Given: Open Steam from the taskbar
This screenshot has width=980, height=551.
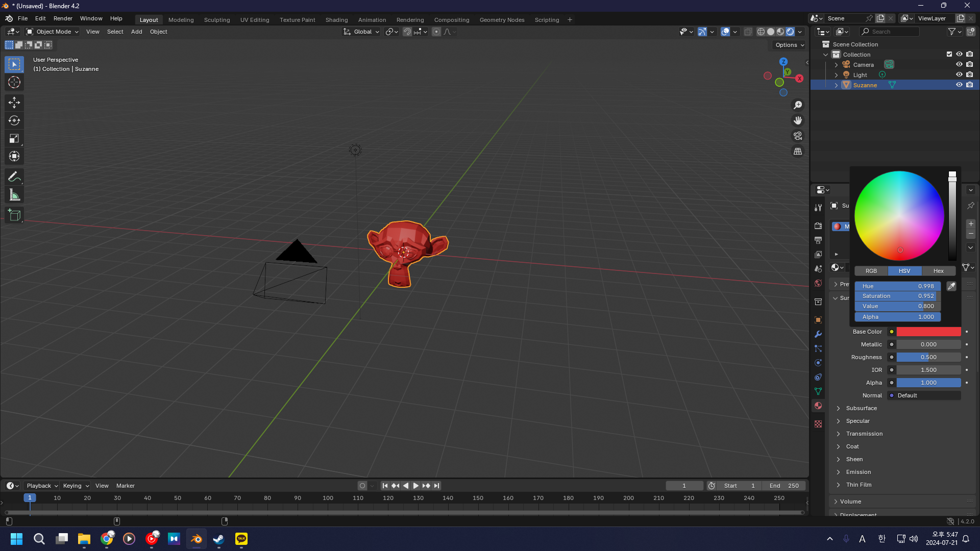Looking at the screenshot, I should [219, 539].
